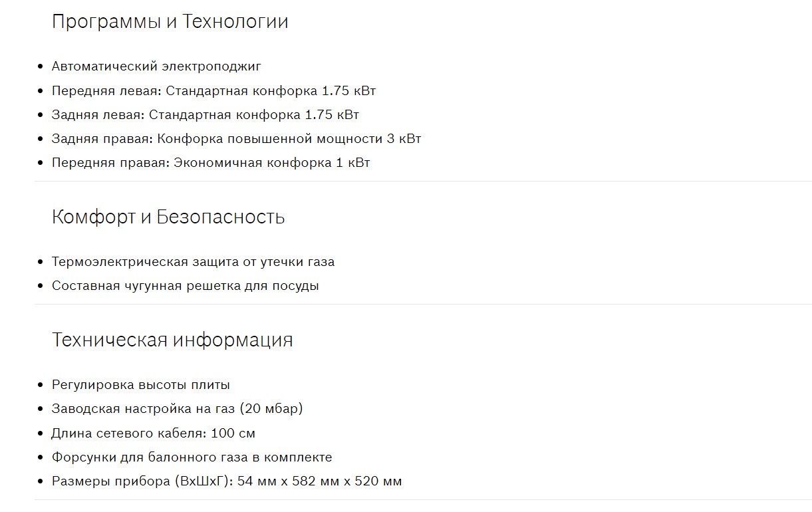Click the "Составная чугунная решетка для посуды" item
The width and height of the screenshot is (812, 512).
[185, 286]
